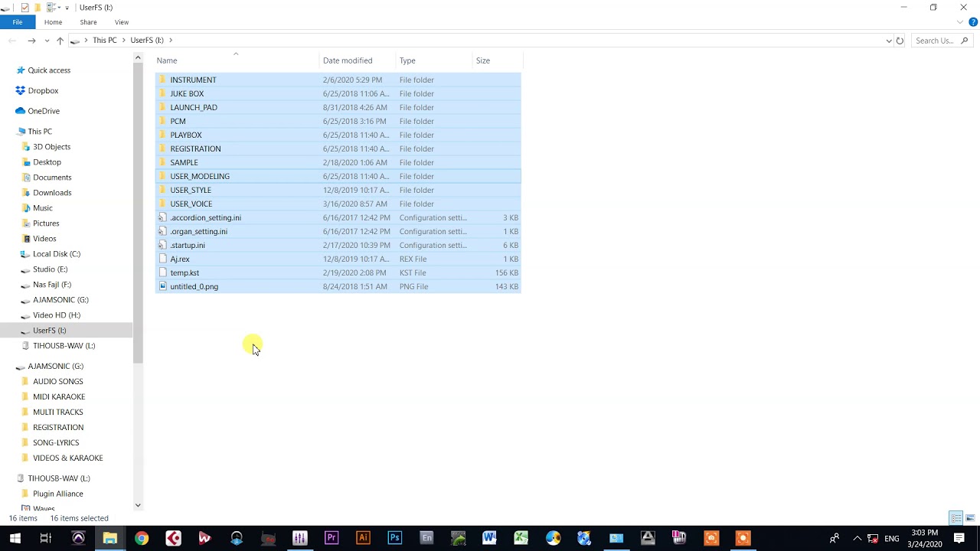980x551 pixels.
Task: Open Adobe Illustrator from taskbar
Action: 363,538
